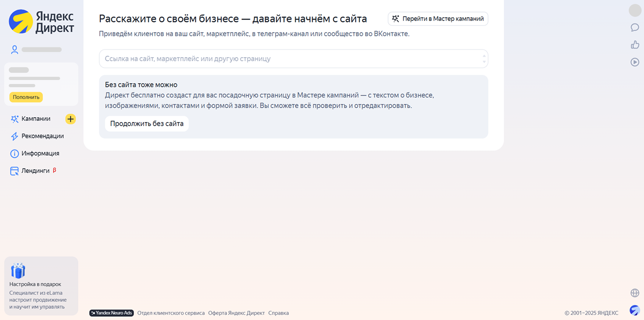Open the blue assistant icon bottom right
The width and height of the screenshot is (644, 320).
pos(635,310)
